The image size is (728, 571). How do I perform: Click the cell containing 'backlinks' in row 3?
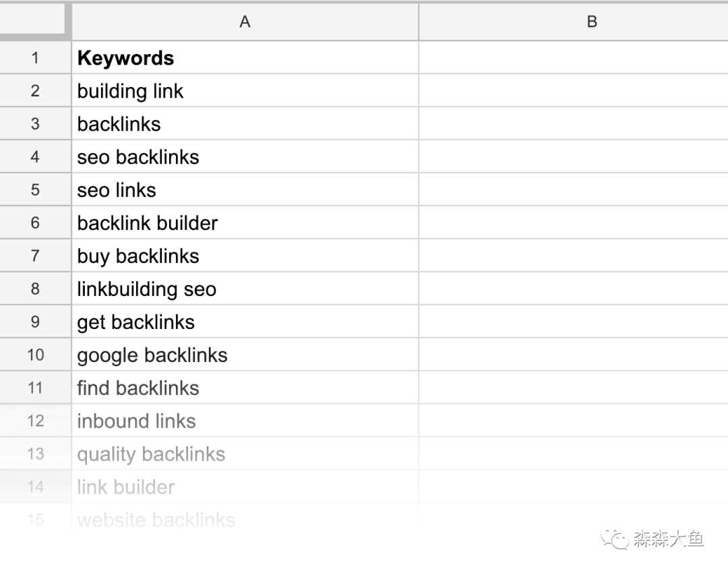click(x=245, y=124)
